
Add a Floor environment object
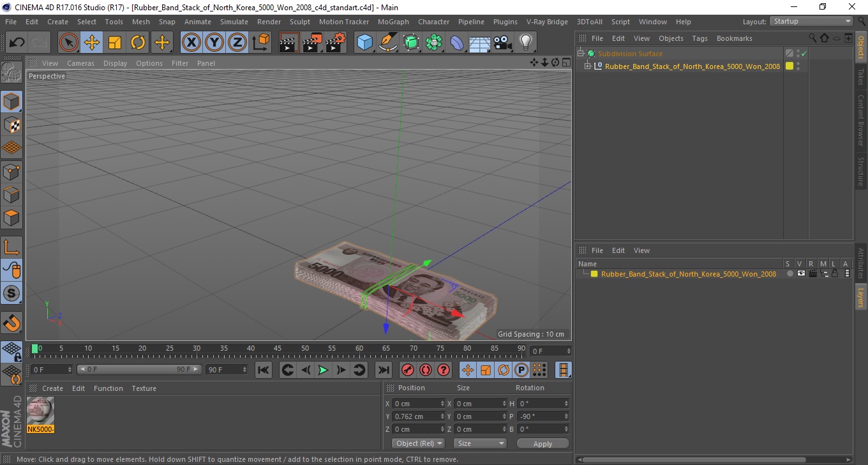coord(480,43)
